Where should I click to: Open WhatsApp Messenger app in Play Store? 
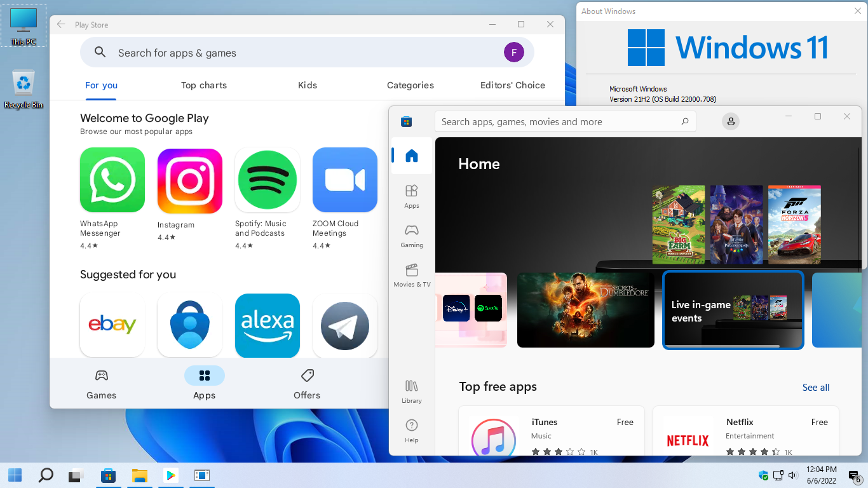112,180
